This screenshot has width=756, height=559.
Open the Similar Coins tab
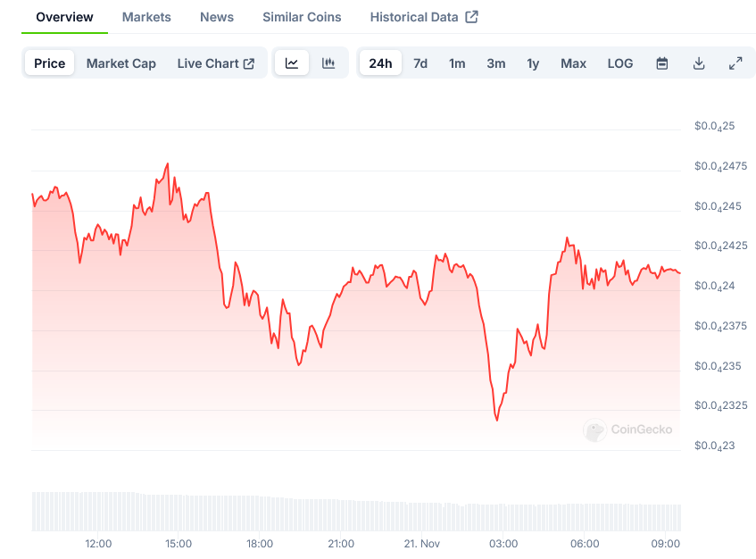(302, 17)
